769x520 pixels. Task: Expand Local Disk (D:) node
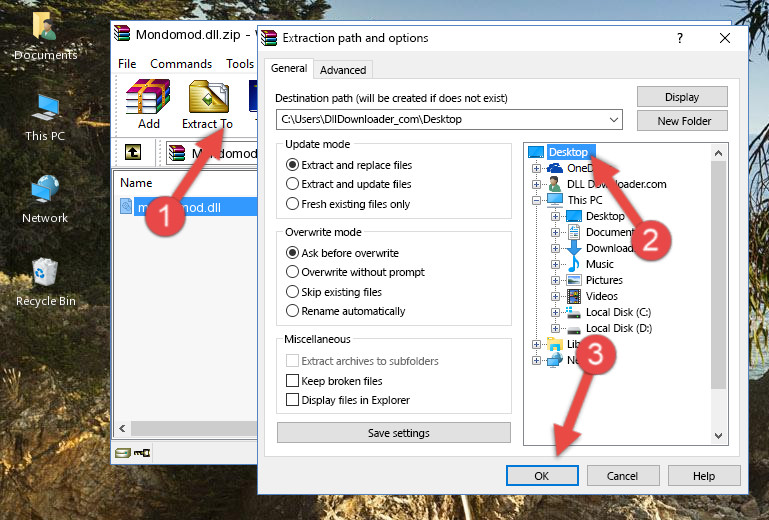[x=555, y=329]
